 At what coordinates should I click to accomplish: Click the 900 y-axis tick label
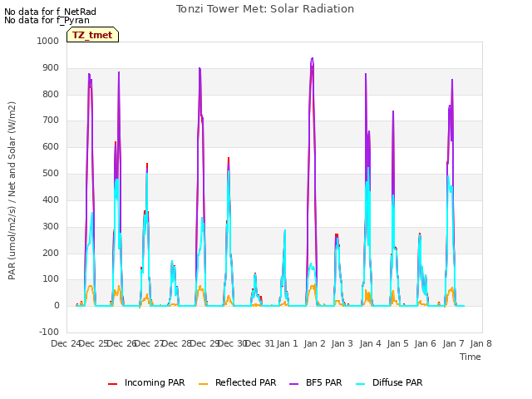(x=51, y=68)
